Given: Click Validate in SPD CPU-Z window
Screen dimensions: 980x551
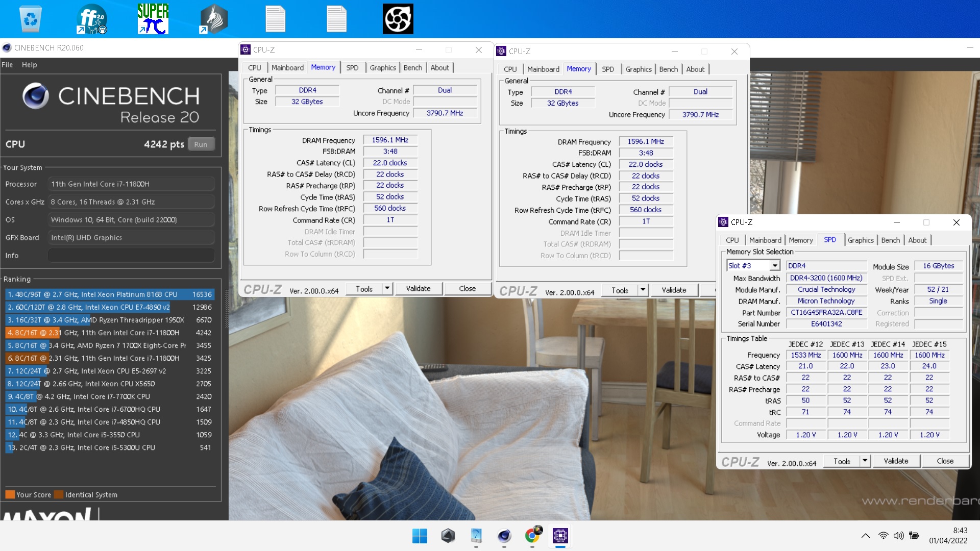Looking at the screenshot, I should click(896, 461).
